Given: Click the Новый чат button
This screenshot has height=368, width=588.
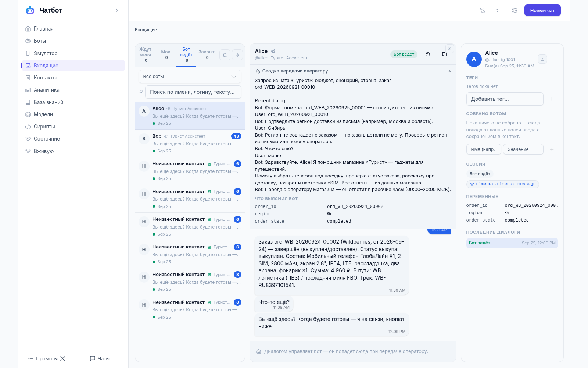Looking at the screenshot, I should [542, 10].
